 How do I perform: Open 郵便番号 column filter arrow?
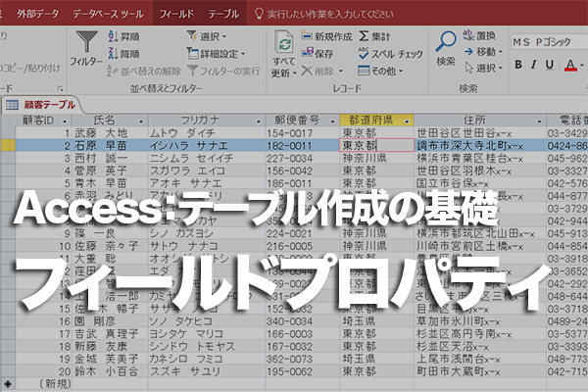332,122
